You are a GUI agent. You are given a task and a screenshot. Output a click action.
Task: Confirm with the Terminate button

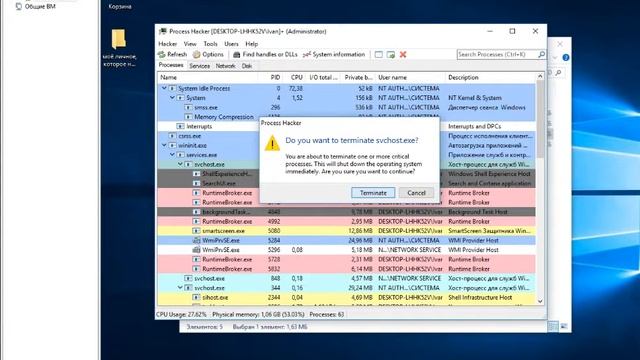373,193
